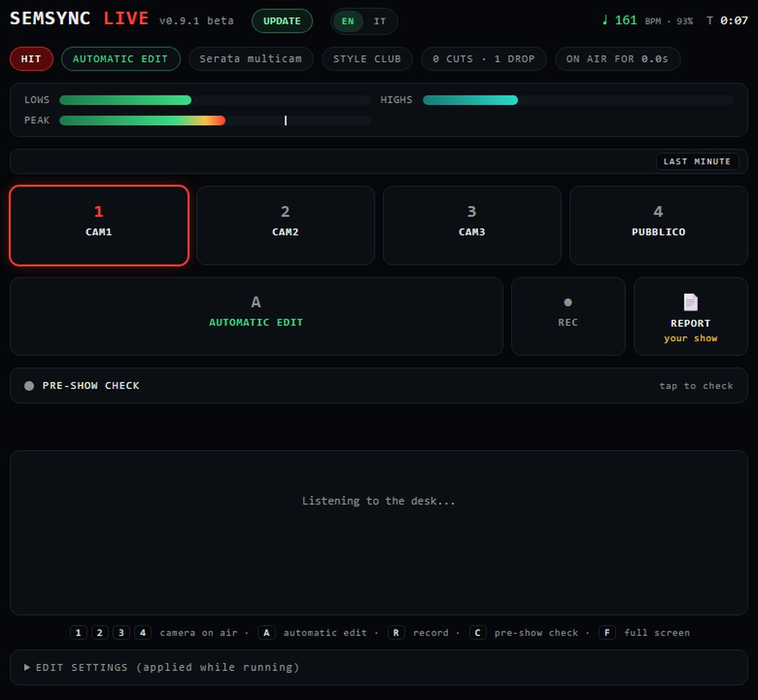Switch interface language to IT

pyautogui.click(x=380, y=21)
